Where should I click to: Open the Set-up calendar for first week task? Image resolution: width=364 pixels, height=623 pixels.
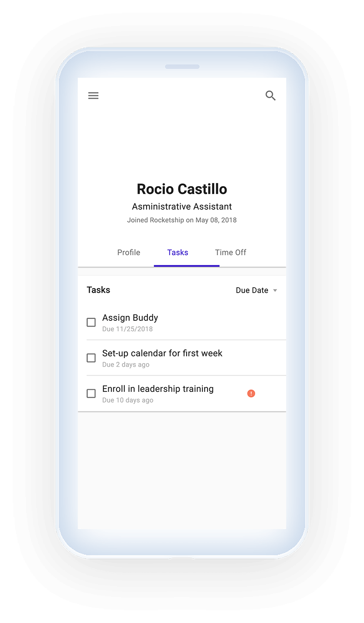pos(162,353)
